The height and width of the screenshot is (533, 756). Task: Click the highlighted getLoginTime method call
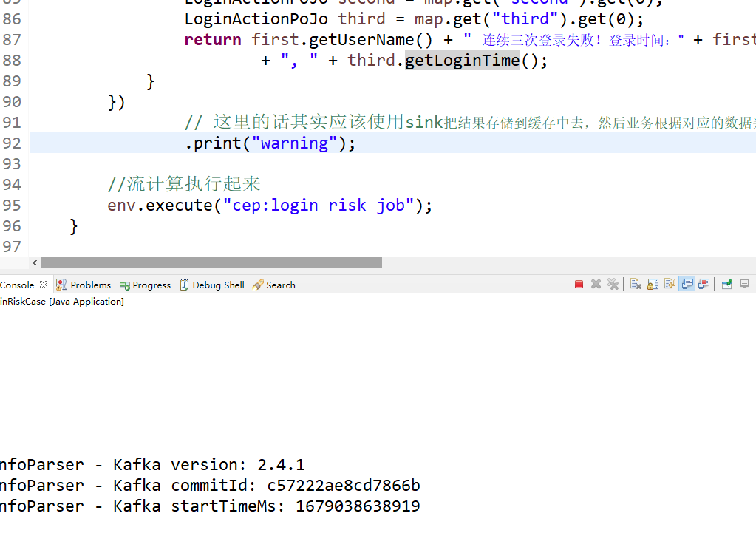pyautogui.click(x=462, y=60)
